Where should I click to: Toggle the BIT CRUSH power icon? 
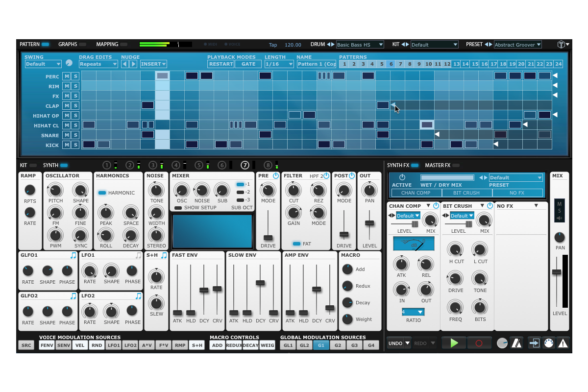click(490, 206)
